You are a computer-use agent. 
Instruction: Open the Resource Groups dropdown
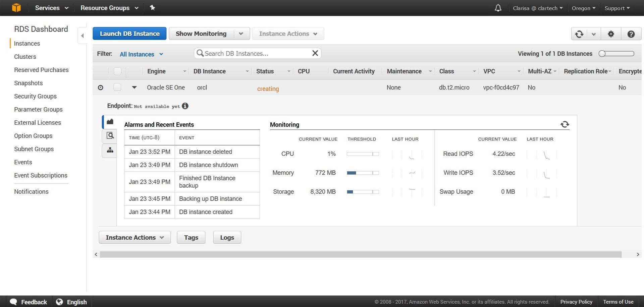(109, 8)
